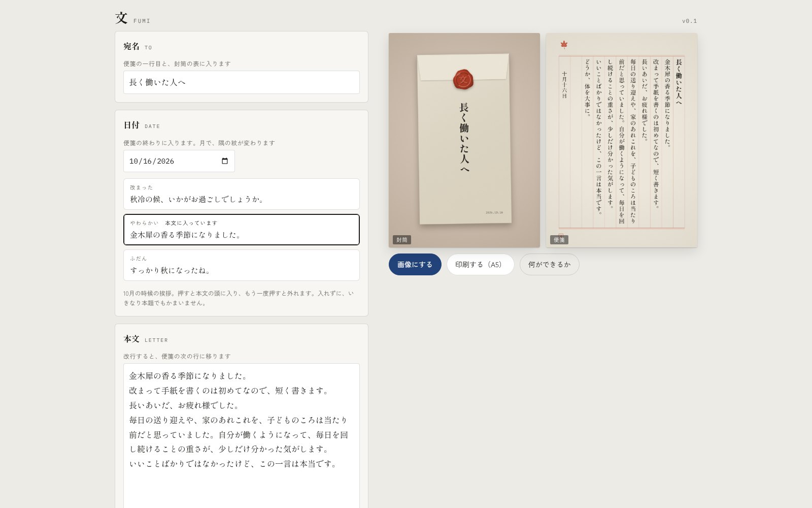Select the 封筒 envelope preview
812x508 pixels.
click(x=464, y=140)
